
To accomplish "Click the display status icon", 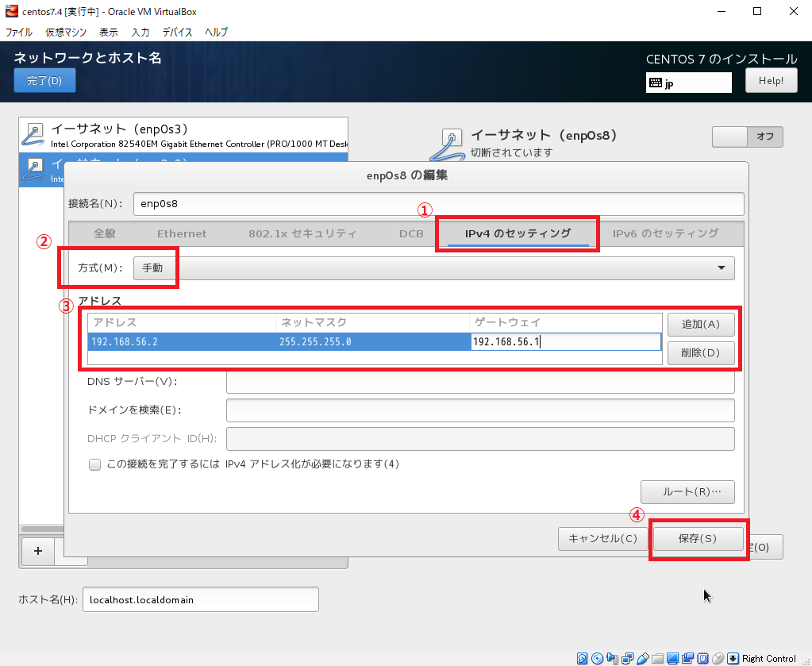I will pyautogui.click(x=672, y=658).
